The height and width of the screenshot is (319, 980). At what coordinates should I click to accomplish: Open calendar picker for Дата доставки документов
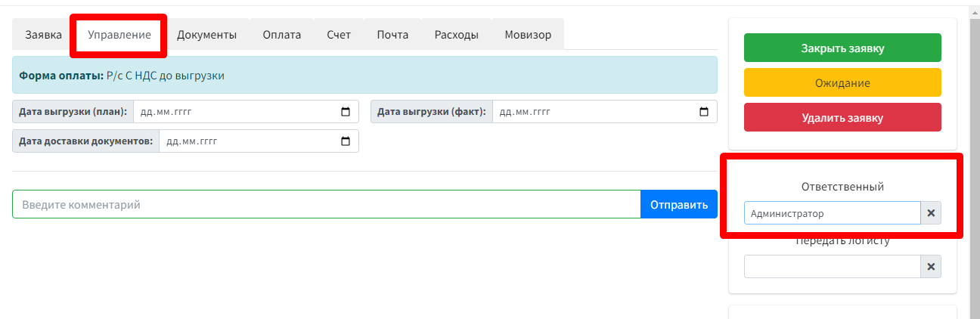346,141
